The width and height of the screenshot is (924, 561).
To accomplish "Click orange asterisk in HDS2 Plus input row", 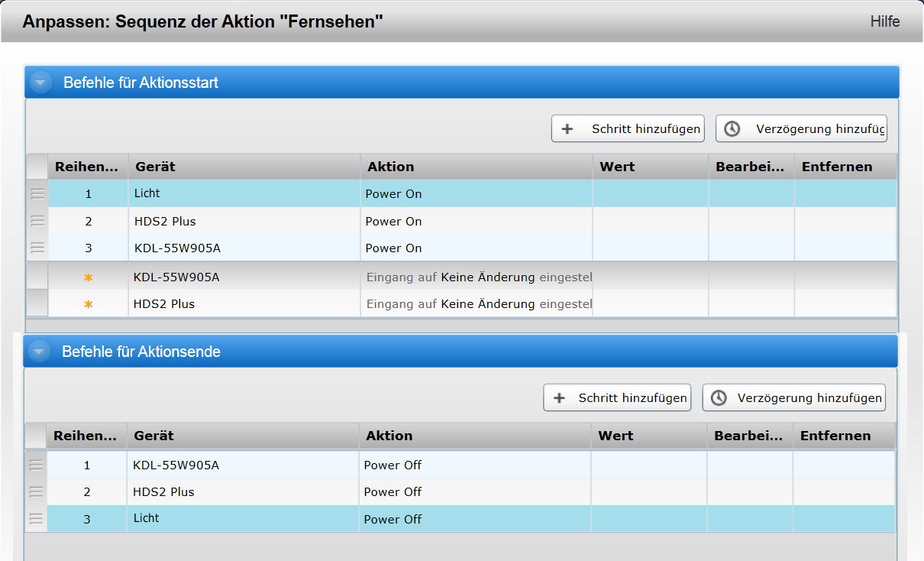I will pos(88,305).
